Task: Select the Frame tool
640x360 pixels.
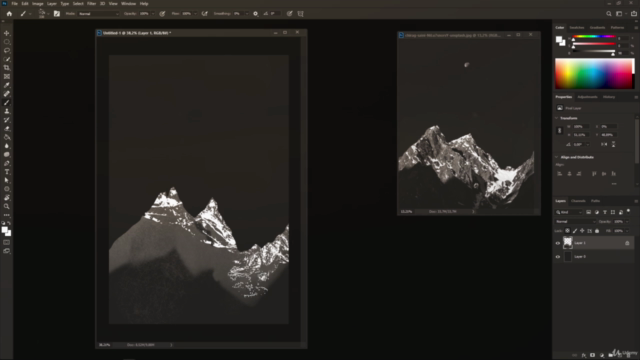Action: 7,76
